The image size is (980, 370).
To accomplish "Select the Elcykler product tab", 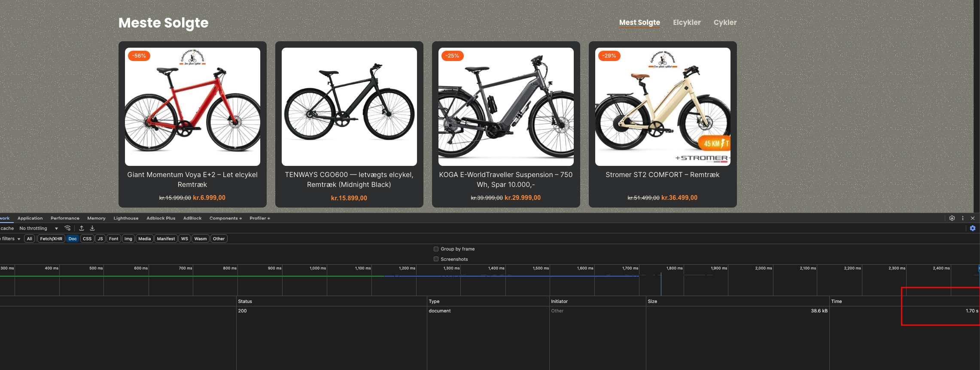I will (687, 22).
